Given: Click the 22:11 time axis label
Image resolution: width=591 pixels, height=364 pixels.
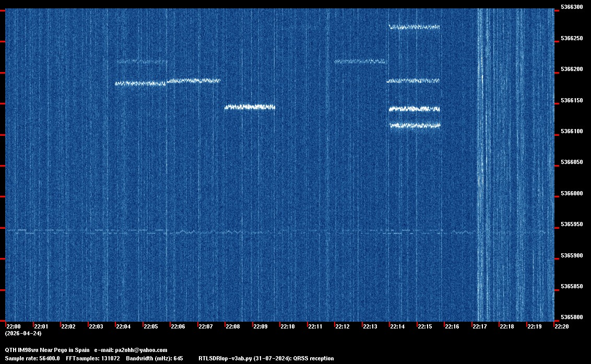Looking at the screenshot, I should 315,326.
